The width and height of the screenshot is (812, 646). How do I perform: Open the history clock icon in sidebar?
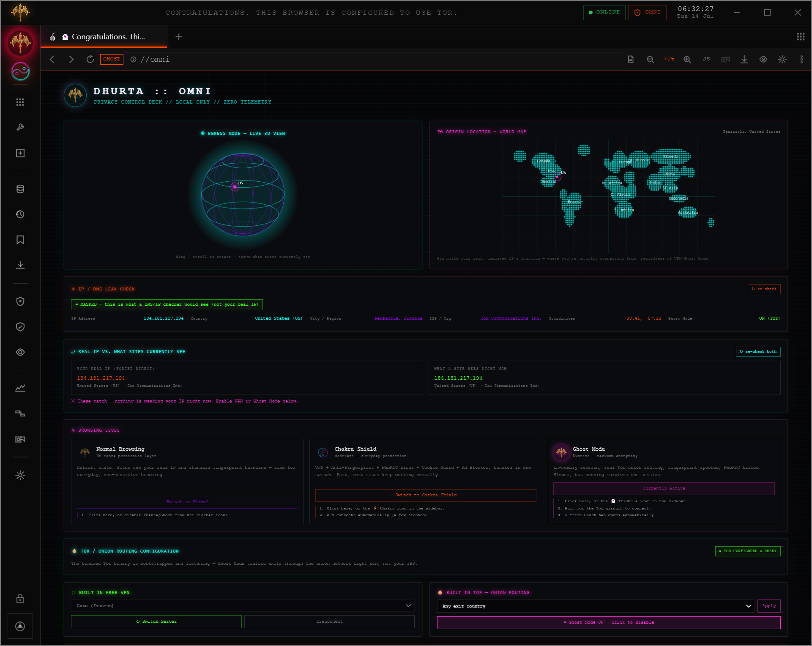point(20,214)
